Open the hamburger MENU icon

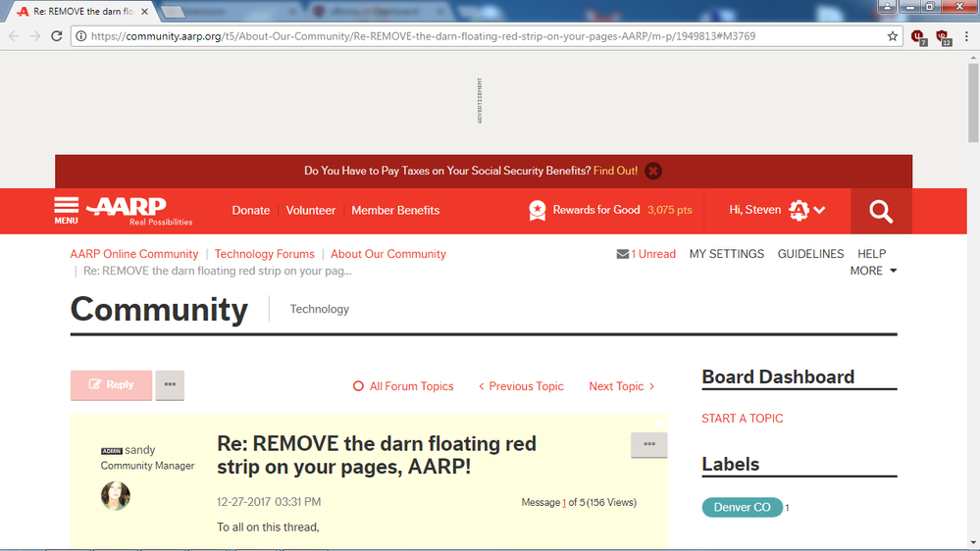66,210
